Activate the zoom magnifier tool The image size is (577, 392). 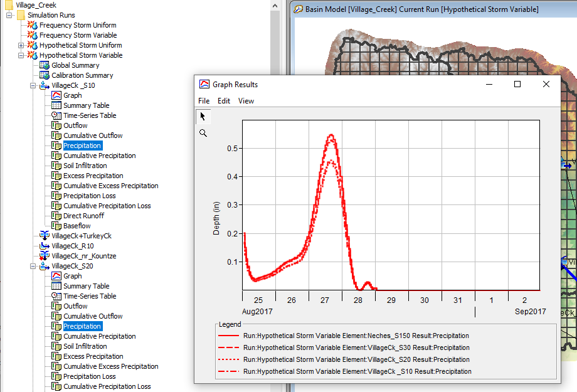(203, 133)
